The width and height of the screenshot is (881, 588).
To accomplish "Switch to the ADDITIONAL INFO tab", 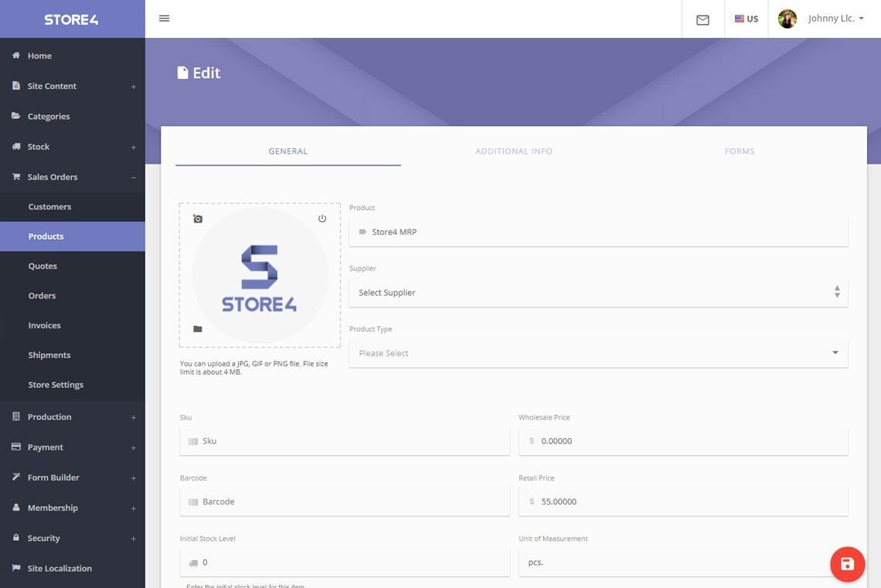I will (x=514, y=151).
